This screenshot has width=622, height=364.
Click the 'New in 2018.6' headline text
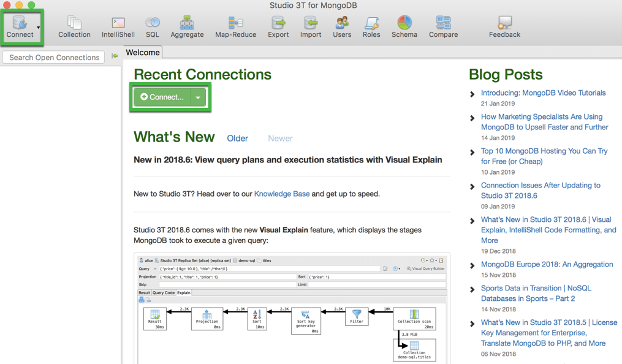point(288,160)
